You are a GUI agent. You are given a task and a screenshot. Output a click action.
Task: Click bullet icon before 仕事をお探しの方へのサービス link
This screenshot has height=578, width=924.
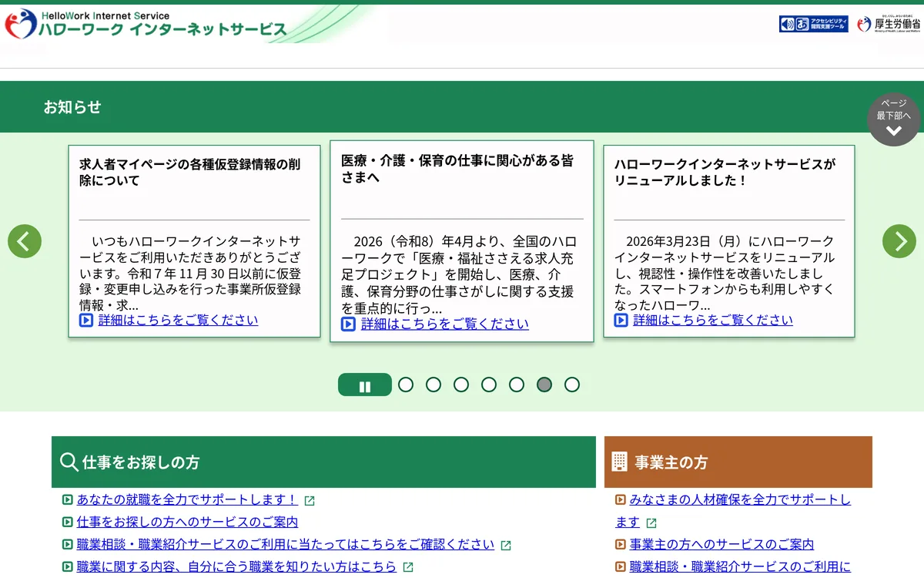coord(68,523)
